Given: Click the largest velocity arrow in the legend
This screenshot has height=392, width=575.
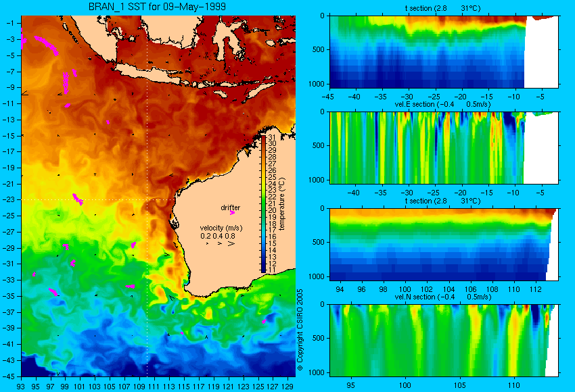Looking at the screenshot, I should click(231, 243).
